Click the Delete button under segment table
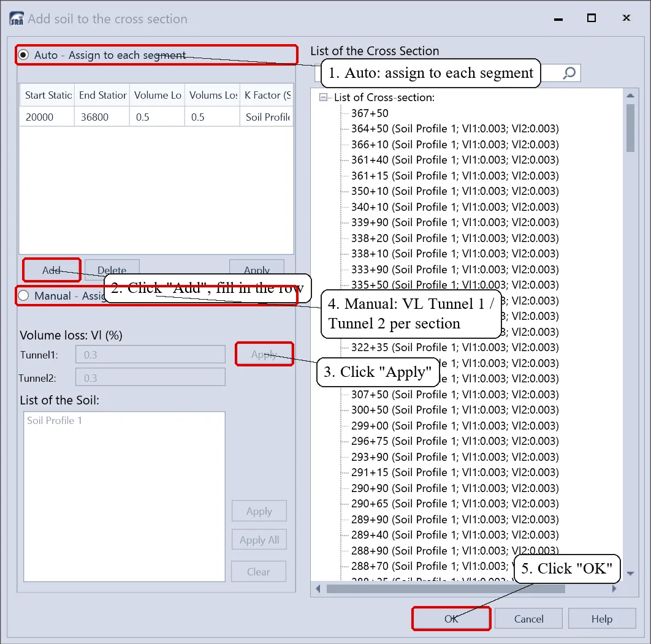This screenshot has height=644, width=651. click(112, 270)
